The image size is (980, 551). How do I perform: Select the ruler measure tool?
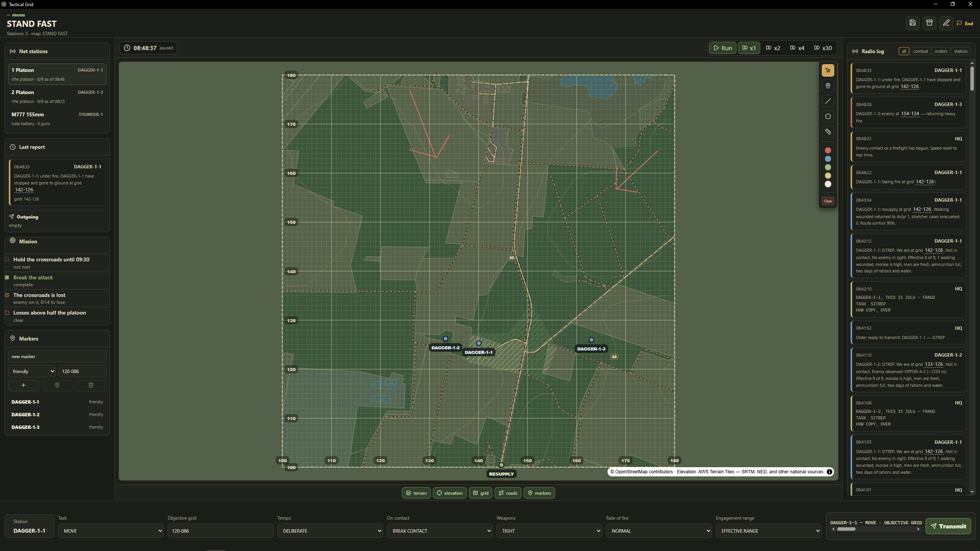[828, 132]
